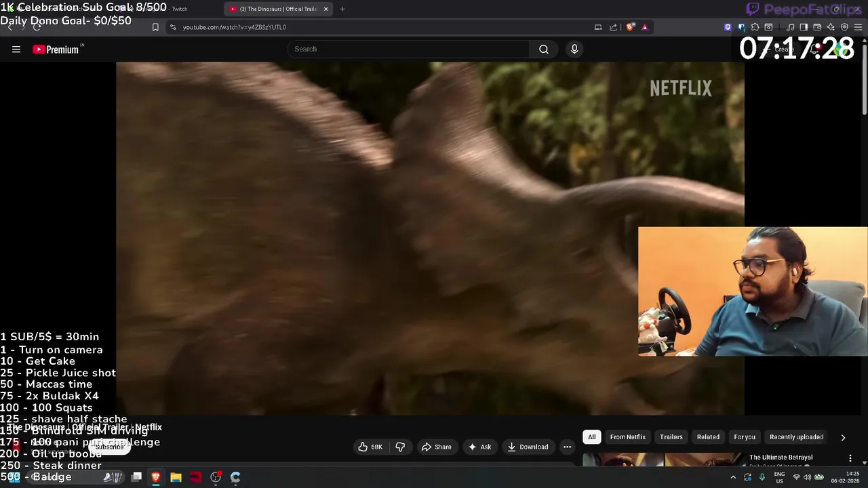This screenshot has height=488, width=868.
Task: Select the For you chip
Action: click(745, 437)
